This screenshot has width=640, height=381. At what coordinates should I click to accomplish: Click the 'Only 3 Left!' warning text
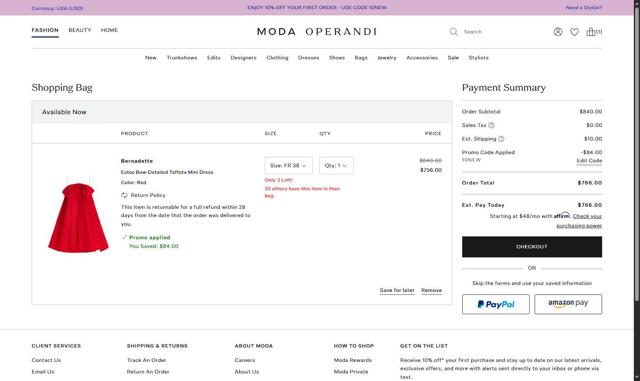279,180
